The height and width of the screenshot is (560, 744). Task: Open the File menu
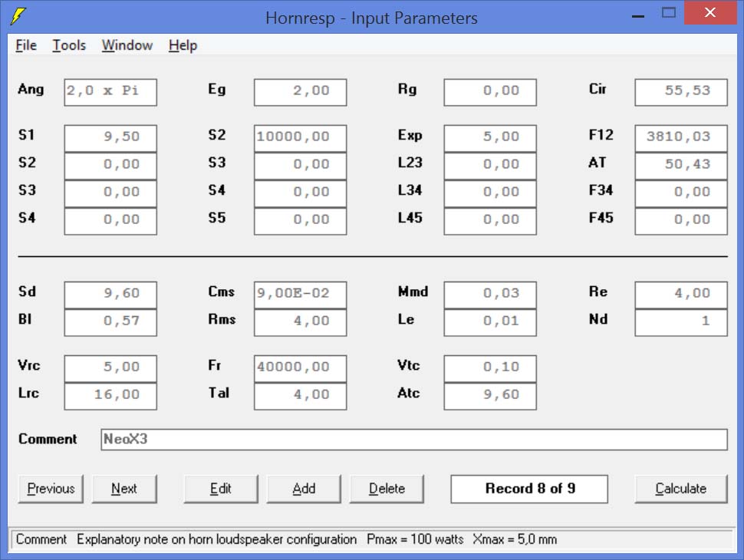26,45
